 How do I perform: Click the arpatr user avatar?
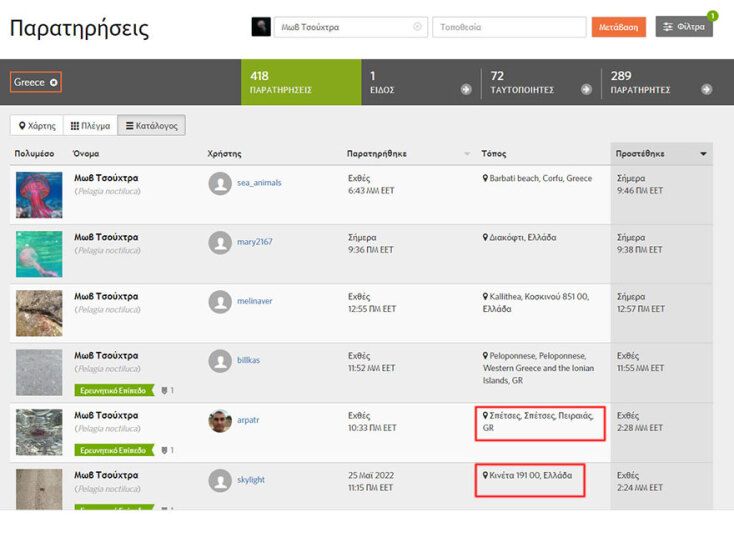(x=220, y=421)
